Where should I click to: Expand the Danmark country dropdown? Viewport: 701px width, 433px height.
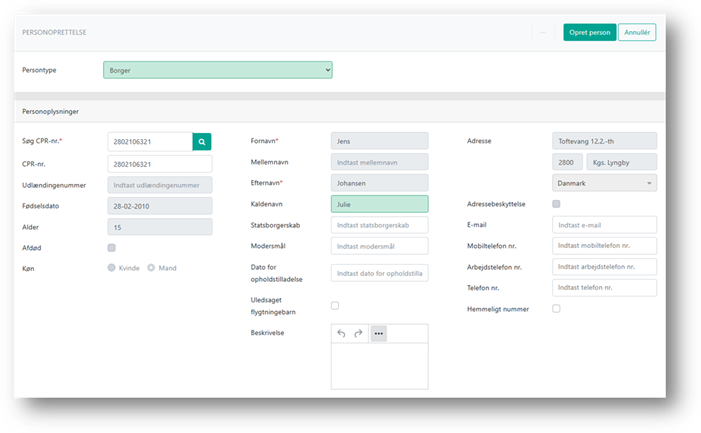(604, 183)
